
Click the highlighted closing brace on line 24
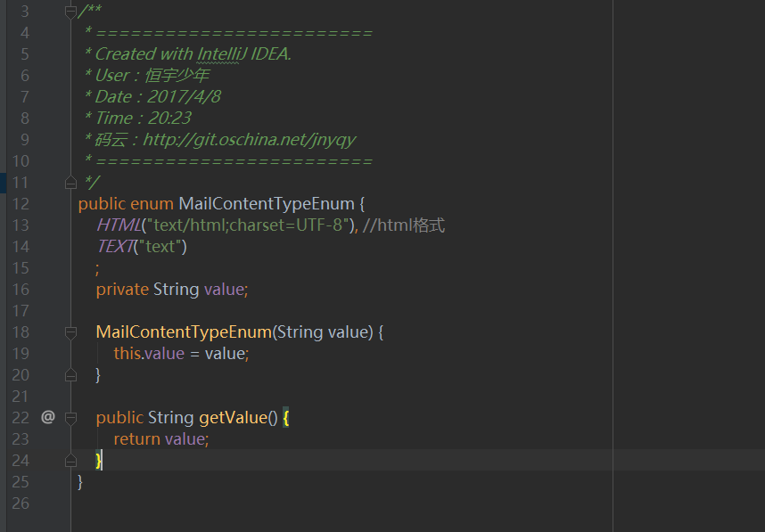[99, 461]
